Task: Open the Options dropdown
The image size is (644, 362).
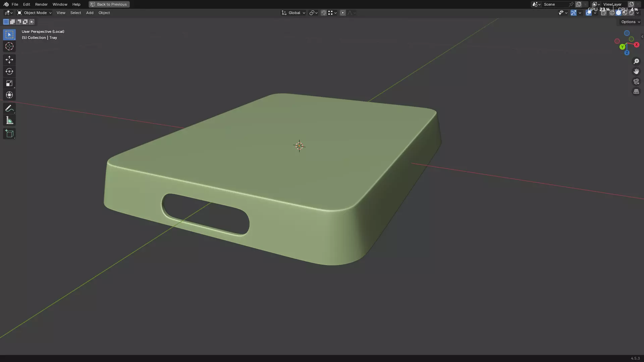Action: tap(630, 22)
